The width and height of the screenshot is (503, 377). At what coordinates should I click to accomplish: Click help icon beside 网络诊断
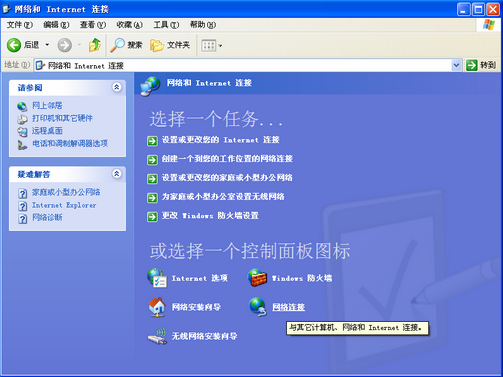pyautogui.click(x=22, y=218)
